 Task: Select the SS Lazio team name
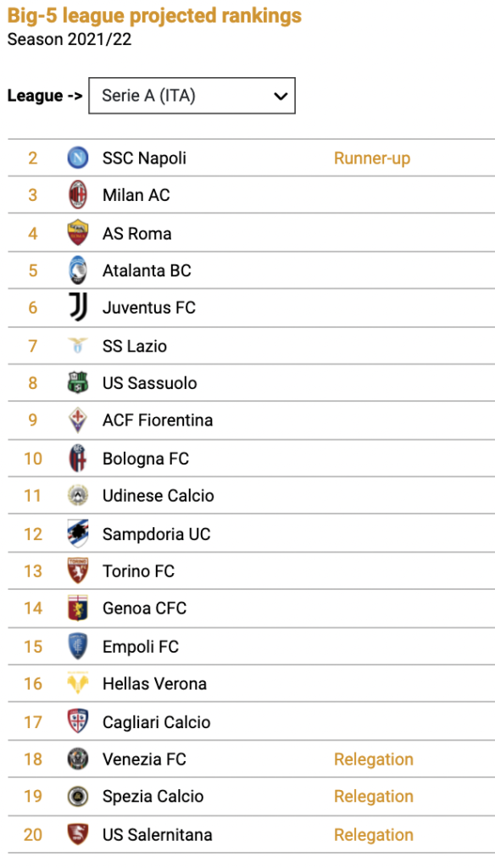[x=135, y=346]
